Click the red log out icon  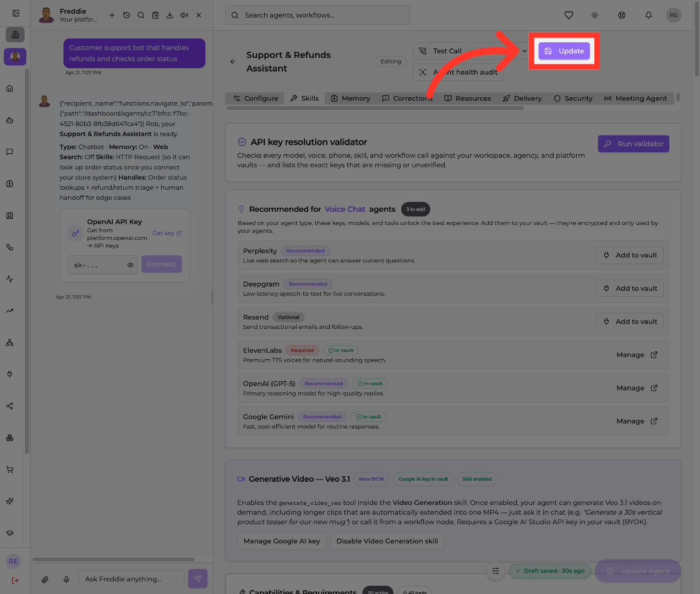click(15, 580)
